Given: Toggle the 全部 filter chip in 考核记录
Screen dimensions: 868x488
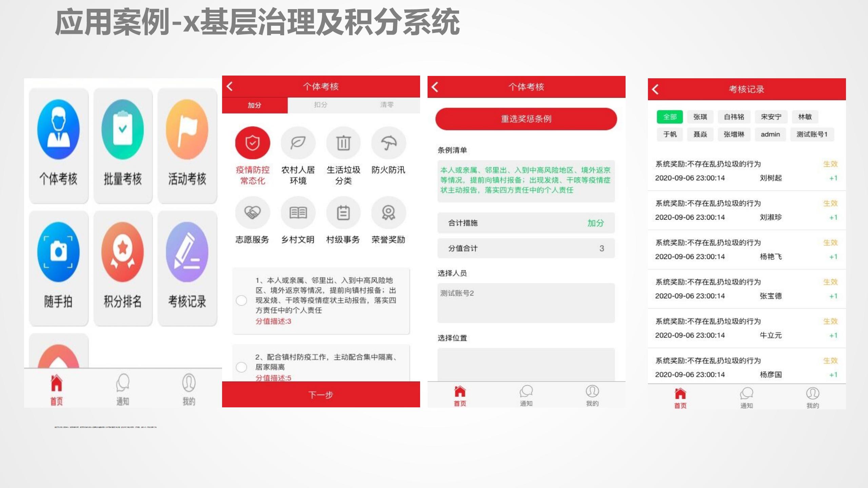Looking at the screenshot, I should tap(669, 117).
